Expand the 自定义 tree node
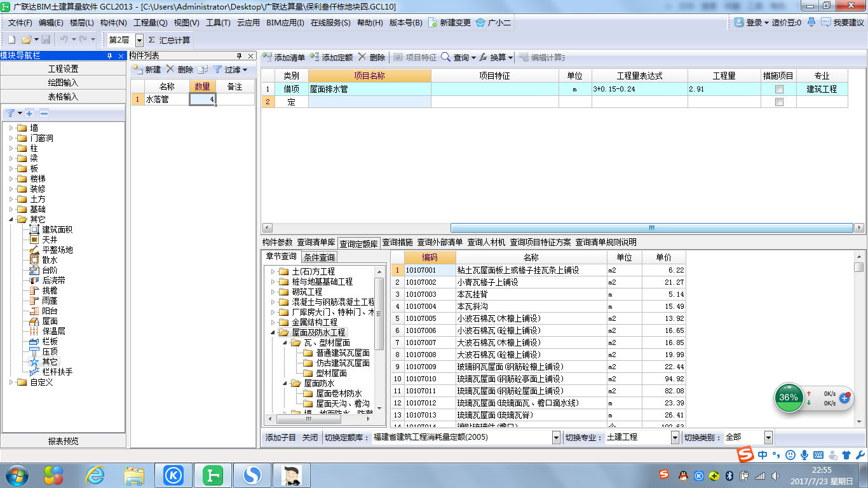Viewport: 868px width, 488px height. (11, 382)
